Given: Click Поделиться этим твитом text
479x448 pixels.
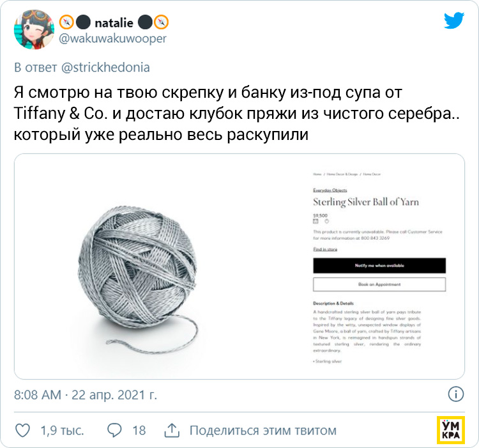Looking at the screenshot, I should 263,430.
